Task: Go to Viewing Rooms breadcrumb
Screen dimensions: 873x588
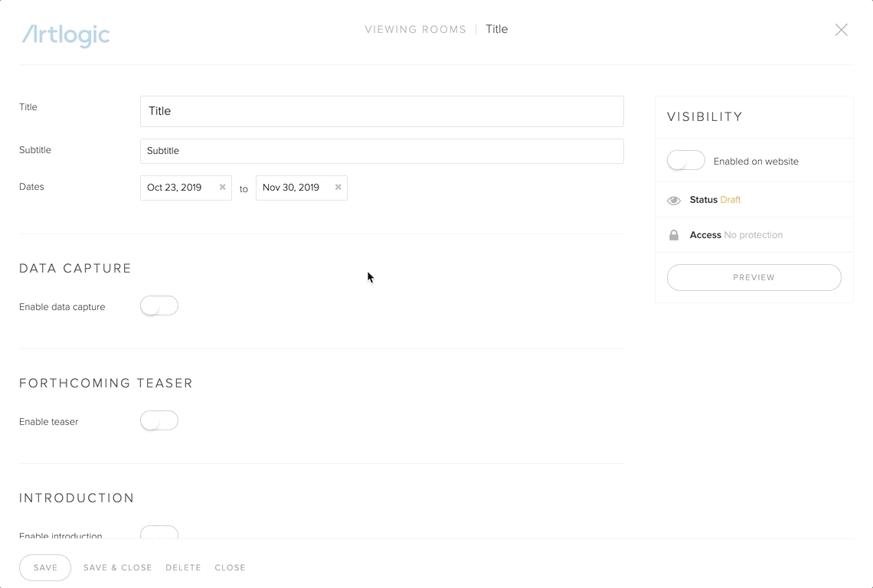Action: click(415, 30)
